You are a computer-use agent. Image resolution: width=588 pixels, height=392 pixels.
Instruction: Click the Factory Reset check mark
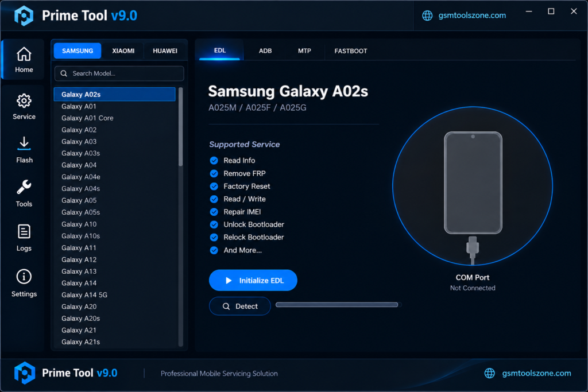[214, 187]
